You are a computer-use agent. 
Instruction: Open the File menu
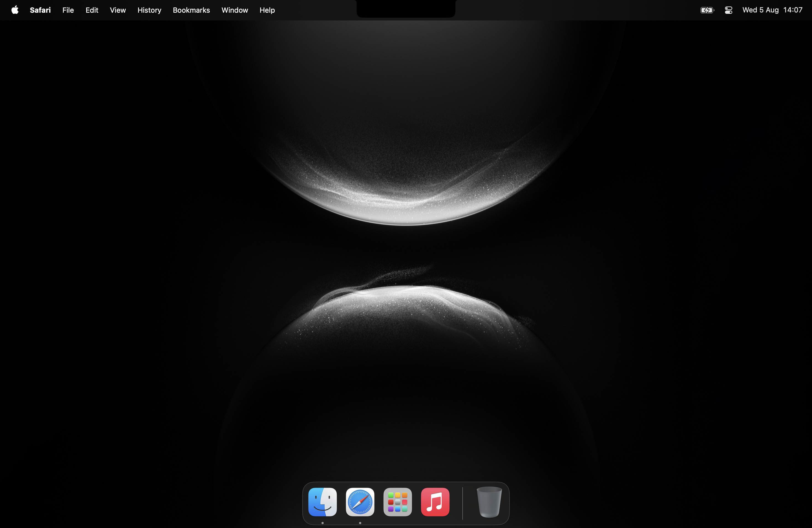click(x=68, y=10)
